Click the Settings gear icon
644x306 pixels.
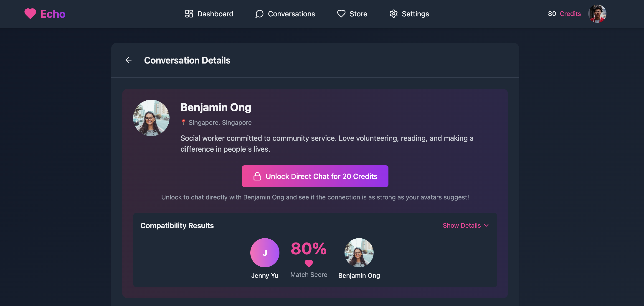(393, 14)
